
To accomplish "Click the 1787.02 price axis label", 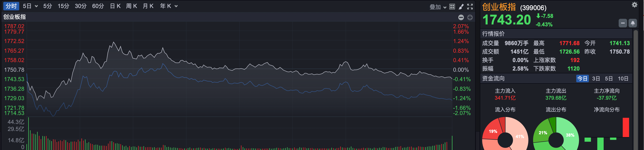I will click(14, 26).
